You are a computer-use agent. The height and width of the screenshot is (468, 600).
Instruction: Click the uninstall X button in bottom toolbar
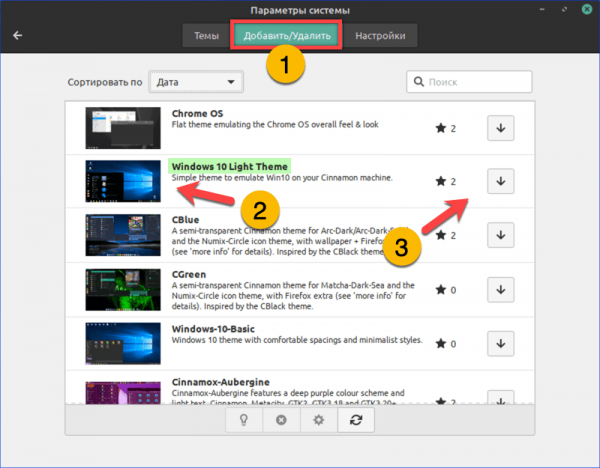point(281,420)
